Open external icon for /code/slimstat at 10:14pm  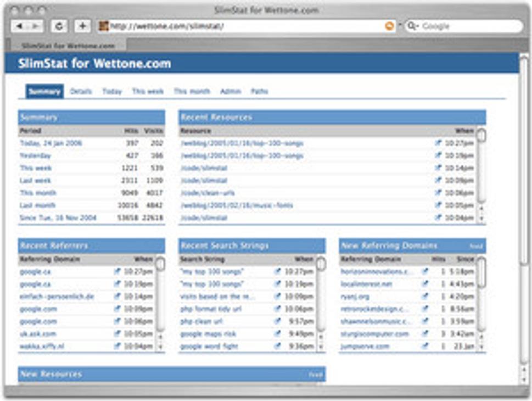438,168
